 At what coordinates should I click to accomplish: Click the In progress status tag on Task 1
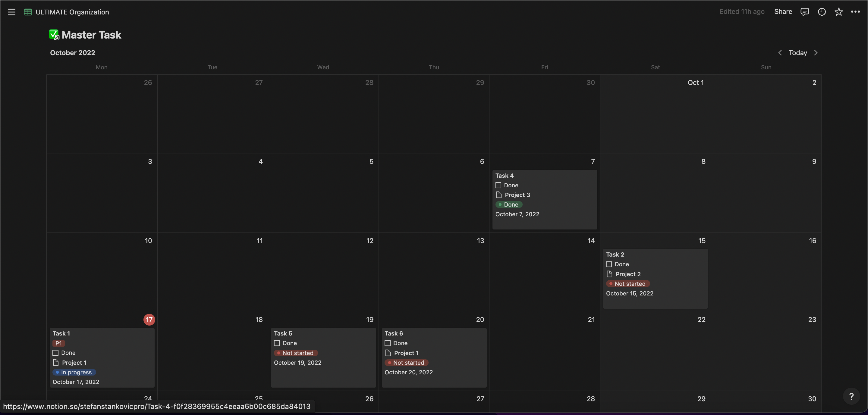coord(74,372)
